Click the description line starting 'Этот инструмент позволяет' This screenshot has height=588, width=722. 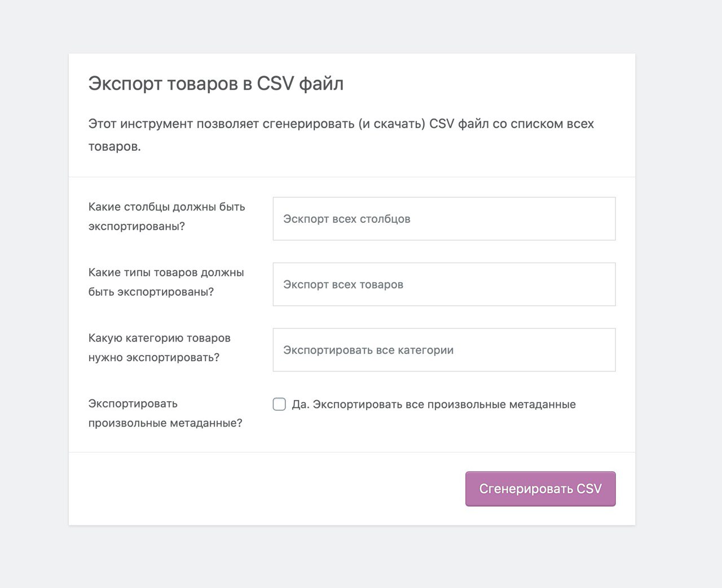(x=341, y=124)
